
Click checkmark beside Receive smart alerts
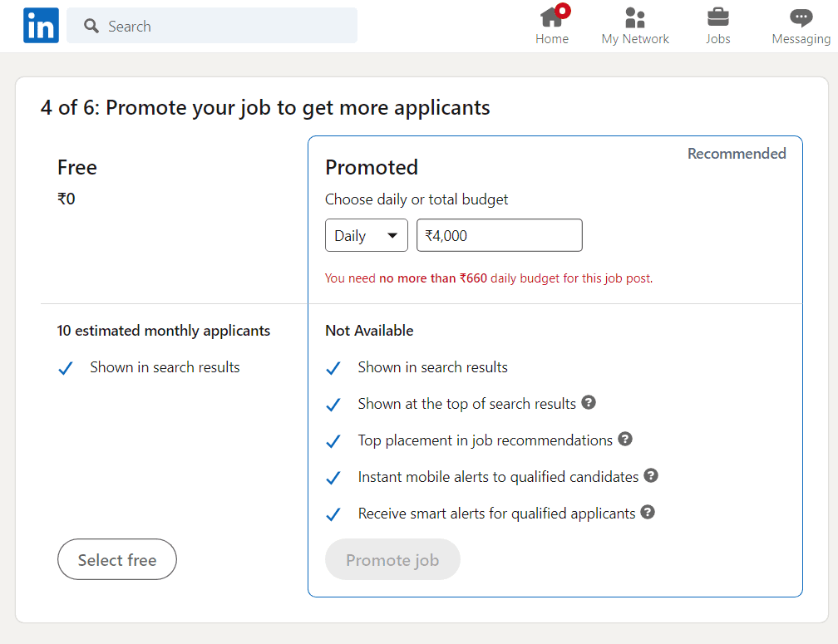tap(333, 514)
